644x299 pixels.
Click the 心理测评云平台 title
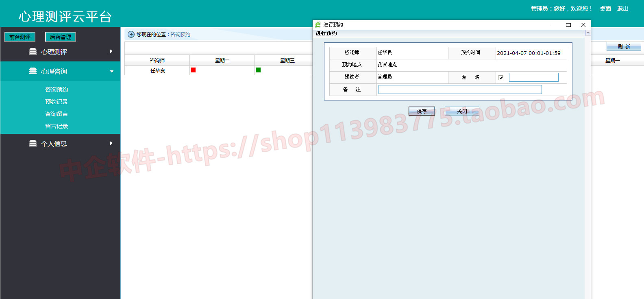click(x=65, y=17)
